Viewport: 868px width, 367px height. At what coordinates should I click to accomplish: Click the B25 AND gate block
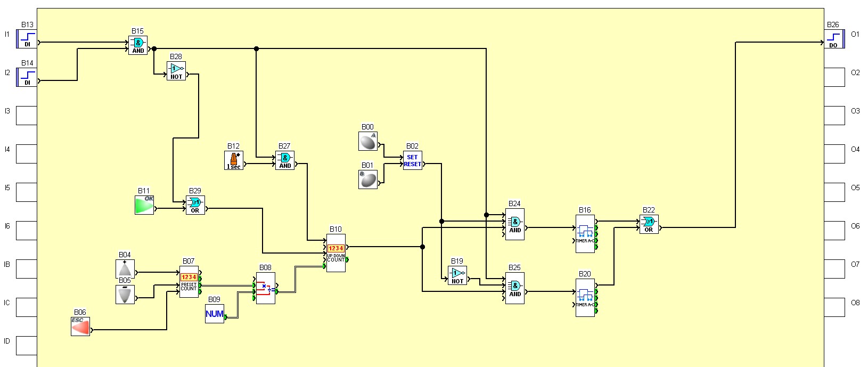click(x=514, y=288)
